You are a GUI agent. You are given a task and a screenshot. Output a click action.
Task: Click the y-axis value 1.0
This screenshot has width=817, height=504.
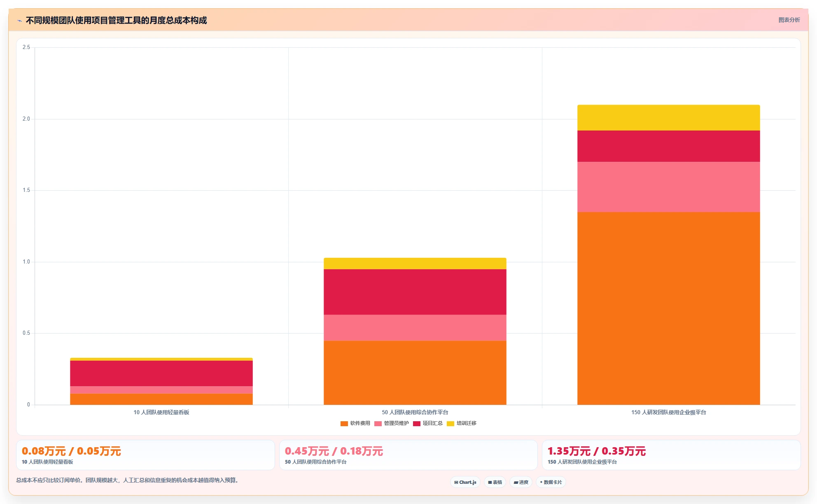click(x=26, y=262)
